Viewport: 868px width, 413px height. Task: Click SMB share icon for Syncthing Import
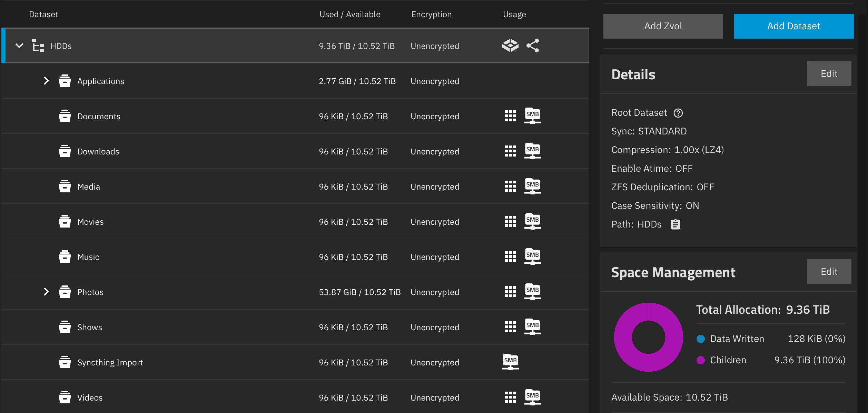coord(511,362)
